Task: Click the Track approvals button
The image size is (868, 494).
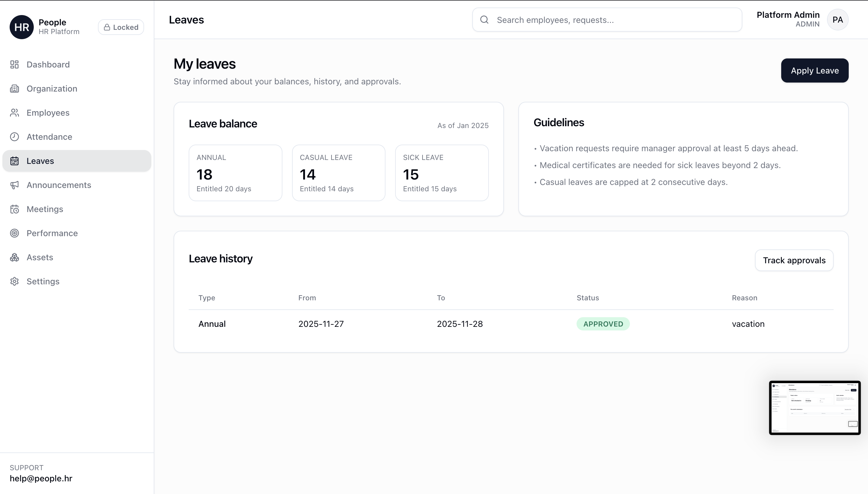Action: coord(794,260)
